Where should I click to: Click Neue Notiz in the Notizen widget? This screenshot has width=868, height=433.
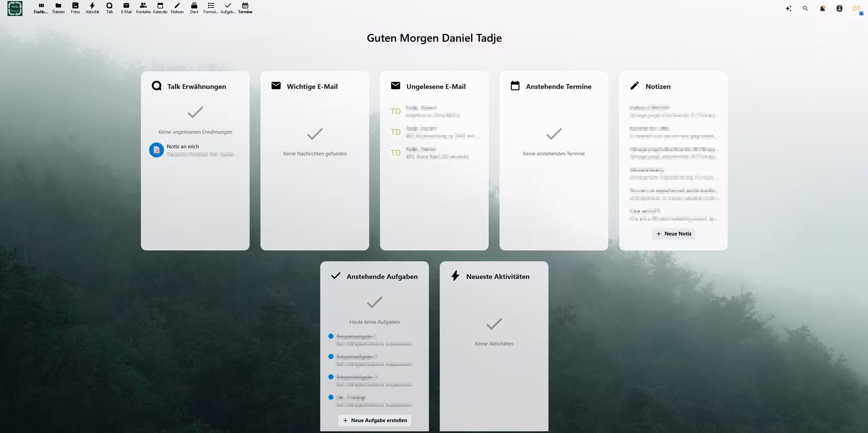pos(673,233)
